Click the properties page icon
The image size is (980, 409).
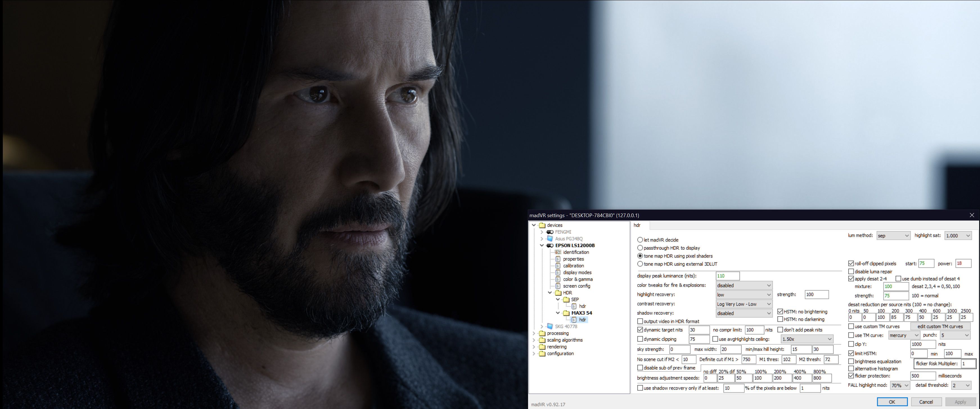pos(558,259)
